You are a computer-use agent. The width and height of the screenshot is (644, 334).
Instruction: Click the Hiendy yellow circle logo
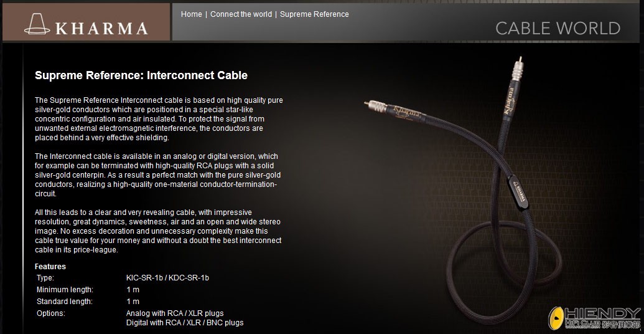point(556,318)
